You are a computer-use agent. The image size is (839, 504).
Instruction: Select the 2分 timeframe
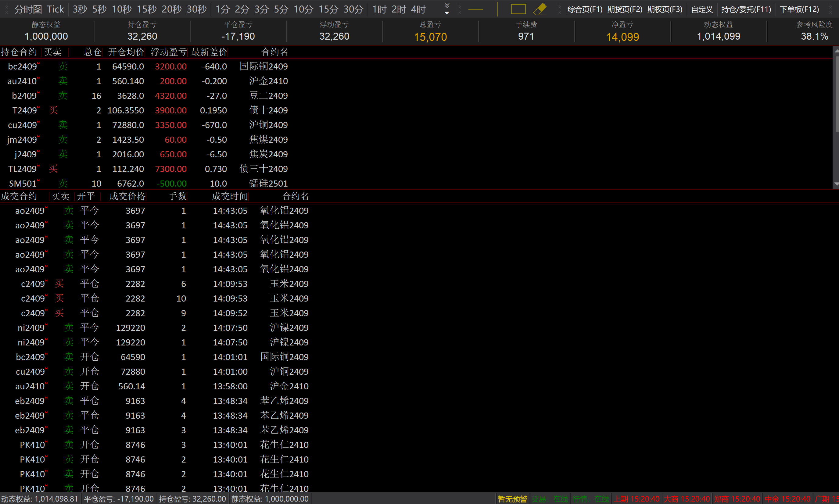pyautogui.click(x=242, y=9)
